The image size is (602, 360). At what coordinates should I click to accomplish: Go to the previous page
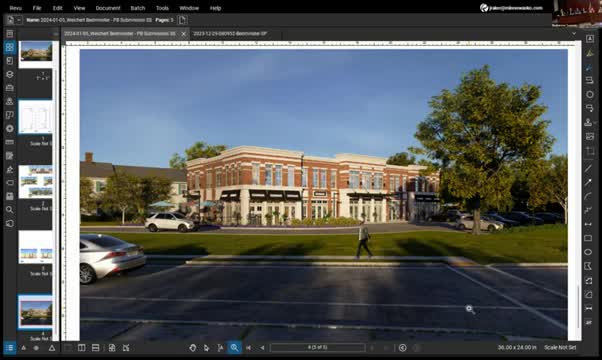coord(262,348)
